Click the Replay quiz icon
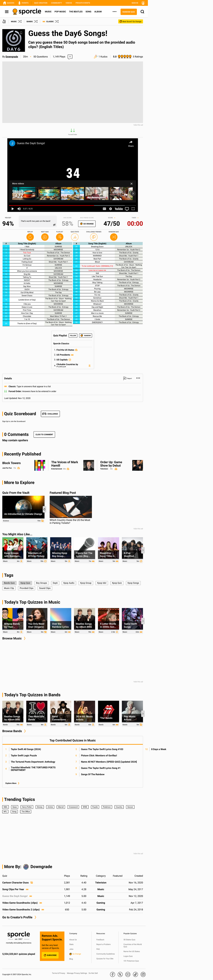 (30, 237)
